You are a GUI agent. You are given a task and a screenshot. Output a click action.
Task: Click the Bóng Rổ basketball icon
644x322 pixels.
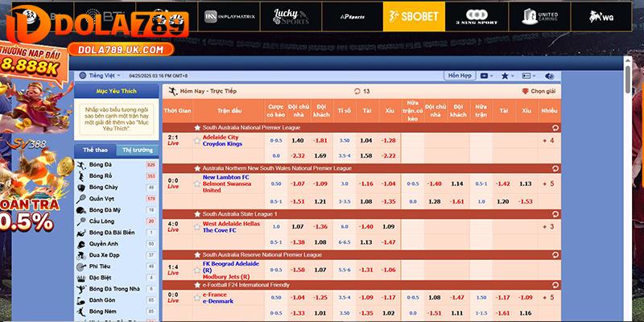81,176
